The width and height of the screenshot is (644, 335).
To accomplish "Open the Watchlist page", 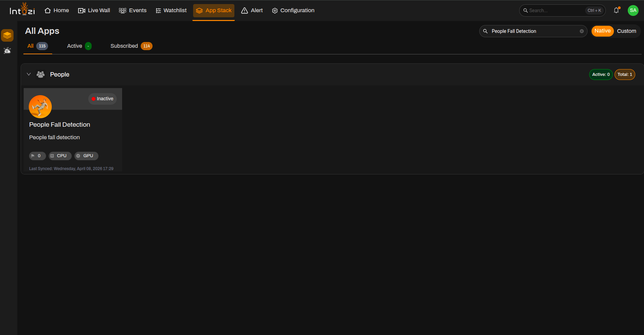I will (171, 11).
